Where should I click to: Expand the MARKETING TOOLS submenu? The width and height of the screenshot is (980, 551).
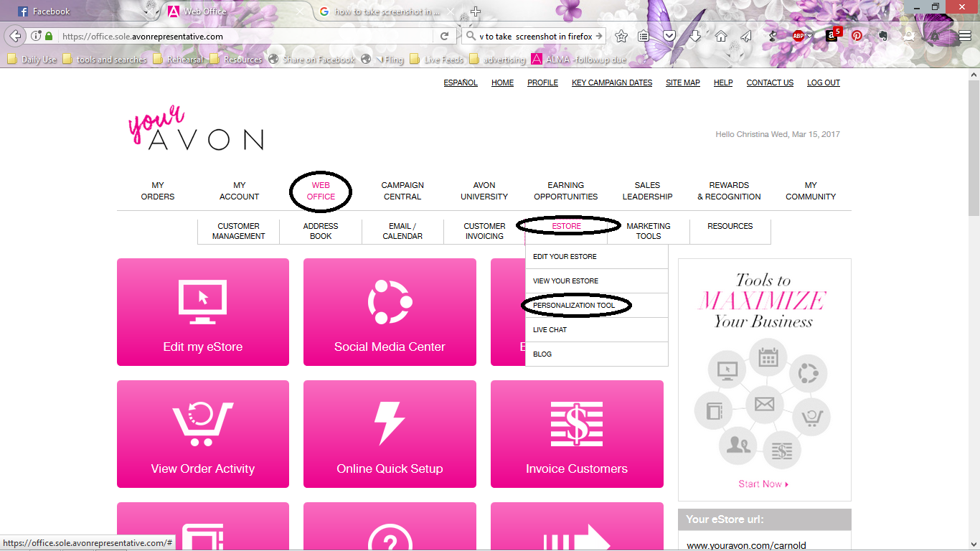[649, 231]
